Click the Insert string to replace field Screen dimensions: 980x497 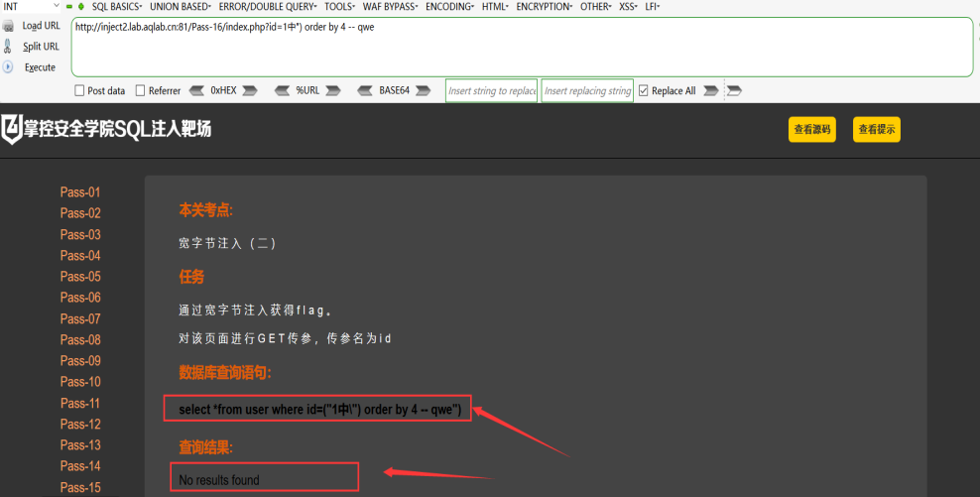(491, 90)
